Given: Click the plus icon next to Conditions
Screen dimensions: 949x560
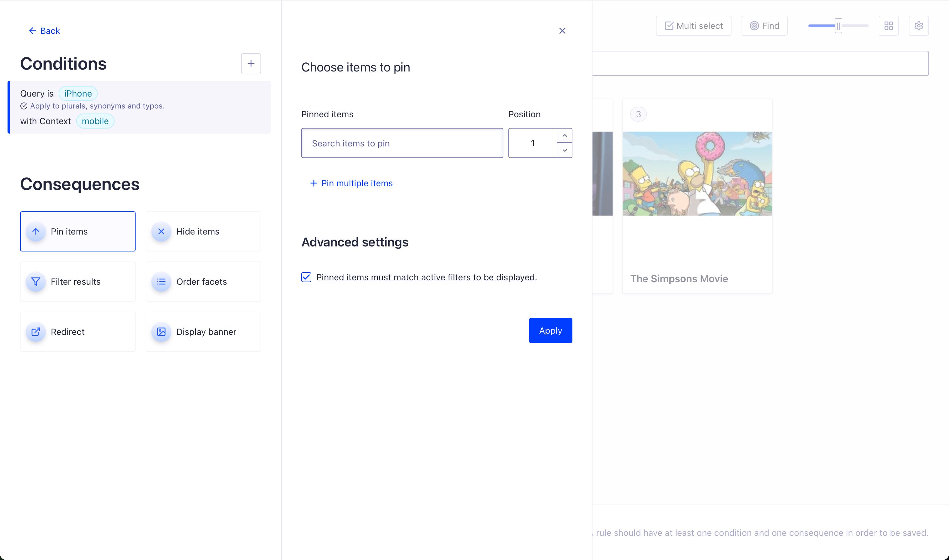Looking at the screenshot, I should pos(251,63).
